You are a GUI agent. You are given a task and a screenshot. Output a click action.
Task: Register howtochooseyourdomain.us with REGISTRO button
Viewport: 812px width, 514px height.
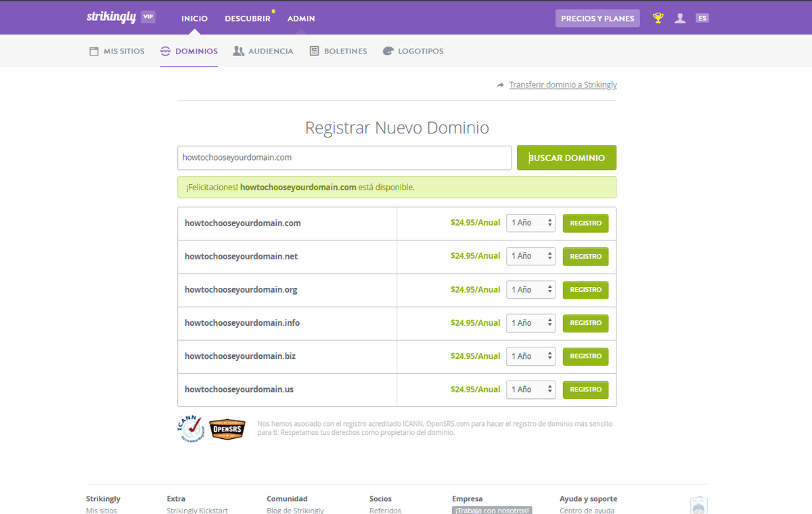coord(586,389)
